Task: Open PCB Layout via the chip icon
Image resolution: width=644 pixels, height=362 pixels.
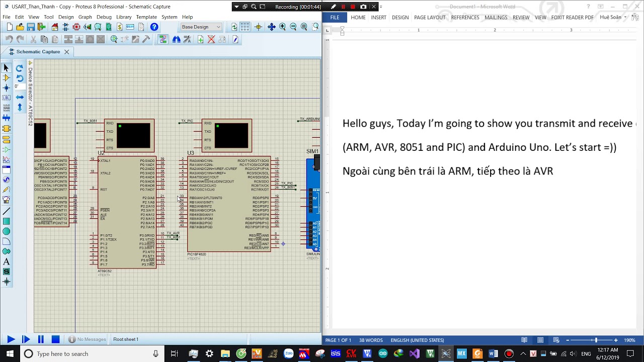Action: (x=76, y=27)
